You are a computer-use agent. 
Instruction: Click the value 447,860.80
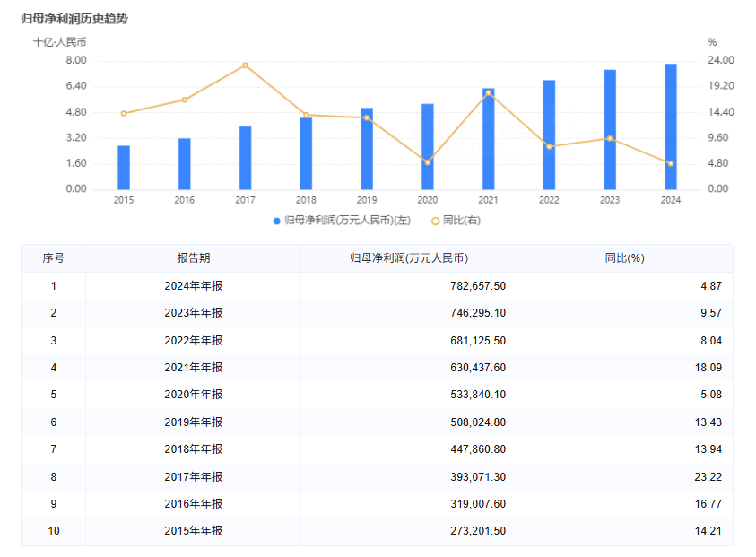click(x=478, y=449)
